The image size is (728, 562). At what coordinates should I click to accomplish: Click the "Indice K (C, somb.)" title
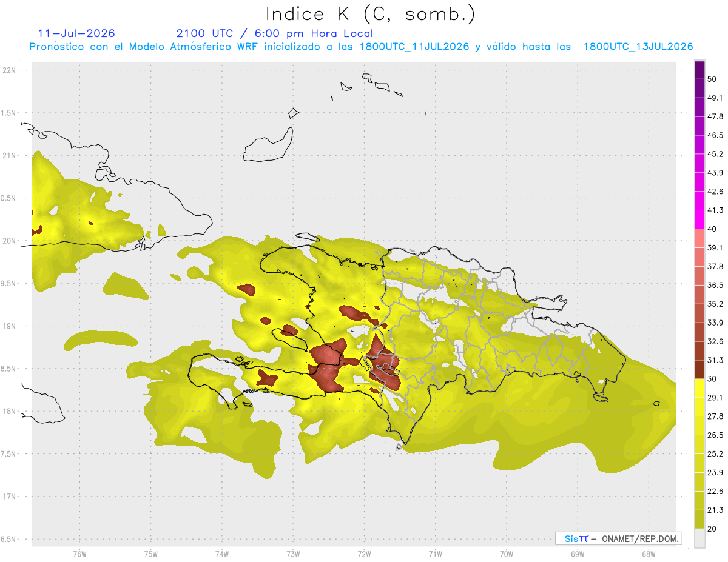coord(370,14)
